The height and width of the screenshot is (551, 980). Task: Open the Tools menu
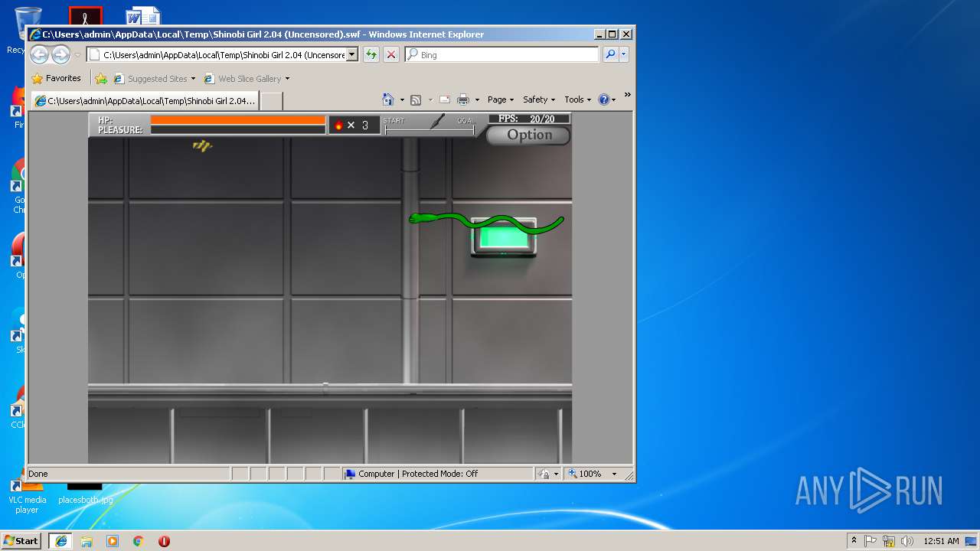coord(578,99)
